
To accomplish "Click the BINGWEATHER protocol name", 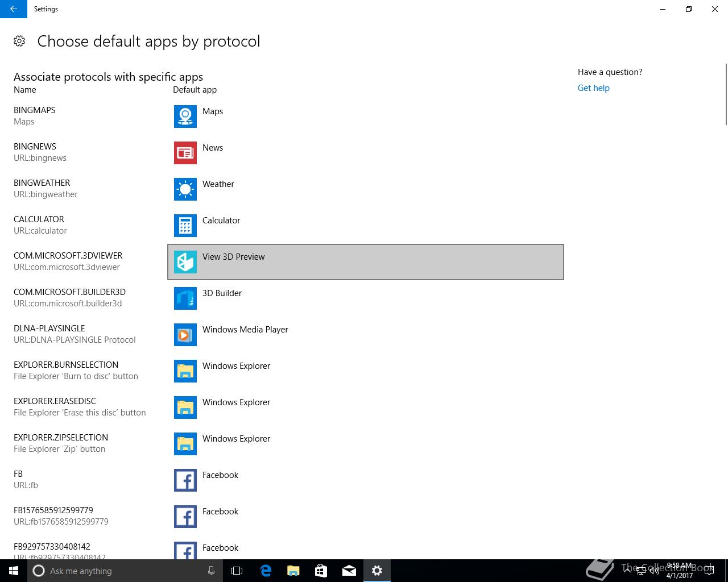I will [42, 183].
